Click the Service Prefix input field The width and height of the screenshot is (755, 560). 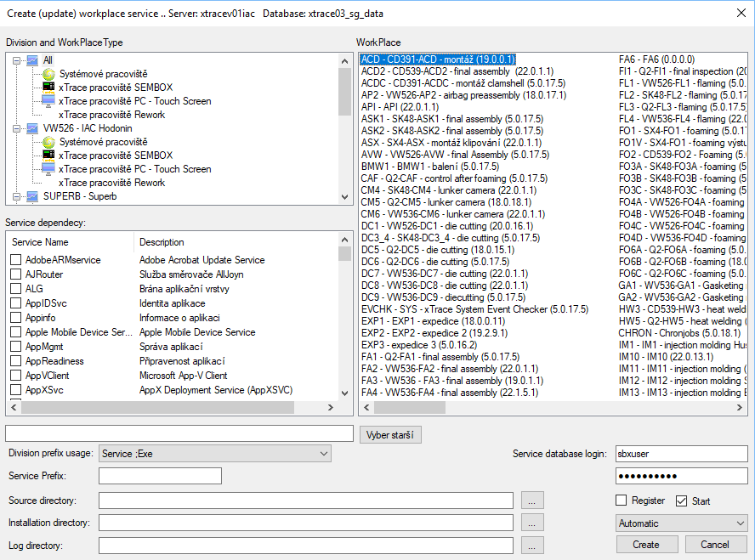(x=160, y=476)
